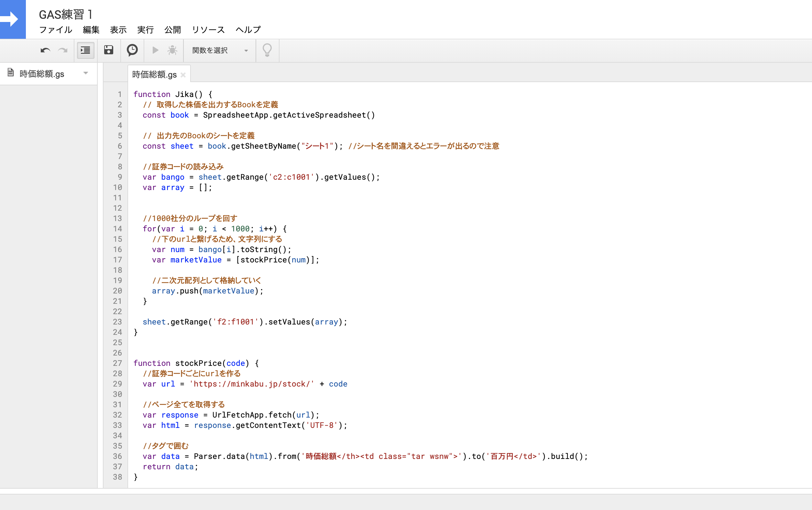Toggle the indent formatting button

point(85,50)
